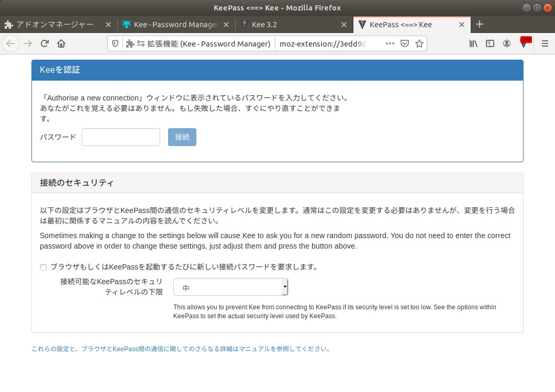Image resolution: width=555 pixels, height=392 pixels.
Task: Open the Firefox hamburger menu
Action: point(545,44)
